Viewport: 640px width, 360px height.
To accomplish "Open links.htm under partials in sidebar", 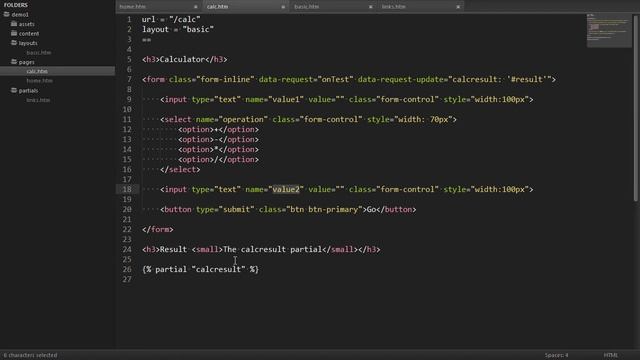I will (38, 100).
